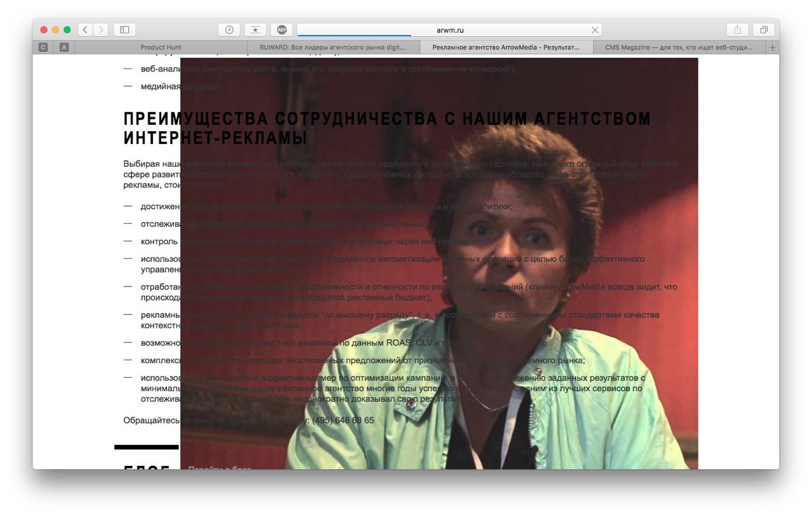Open the pinned tab labeled C
The width and height of the screenshot is (812, 516).
coord(43,48)
